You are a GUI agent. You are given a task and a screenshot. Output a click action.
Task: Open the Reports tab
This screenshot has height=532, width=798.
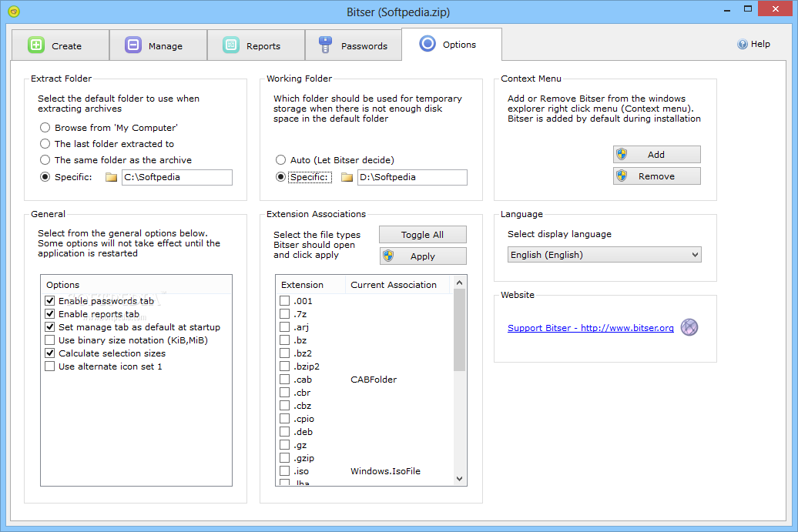pos(256,45)
